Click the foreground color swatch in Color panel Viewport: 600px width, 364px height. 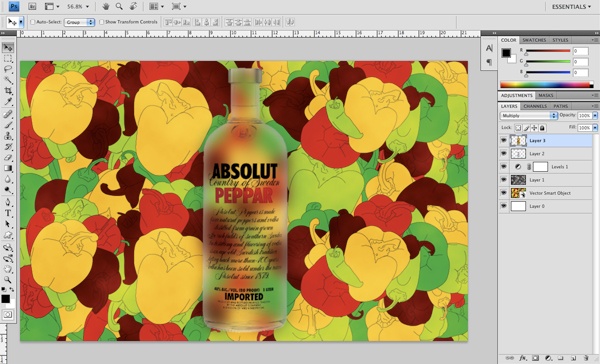tap(506, 53)
